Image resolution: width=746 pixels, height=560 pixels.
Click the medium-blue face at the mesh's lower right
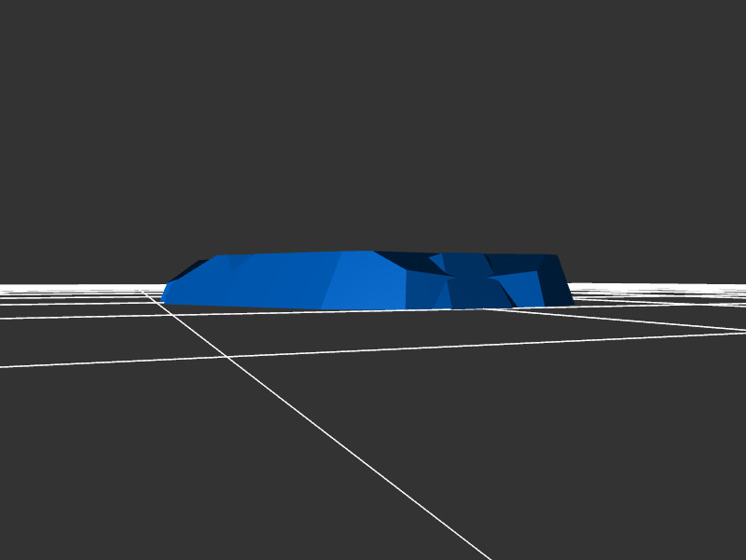click(528, 290)
